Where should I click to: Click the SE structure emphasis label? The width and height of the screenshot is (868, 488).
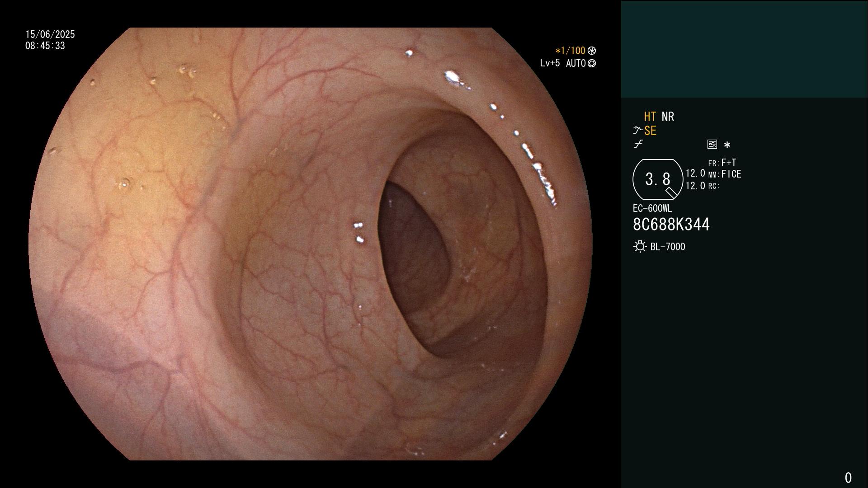[x=650, y=131]
